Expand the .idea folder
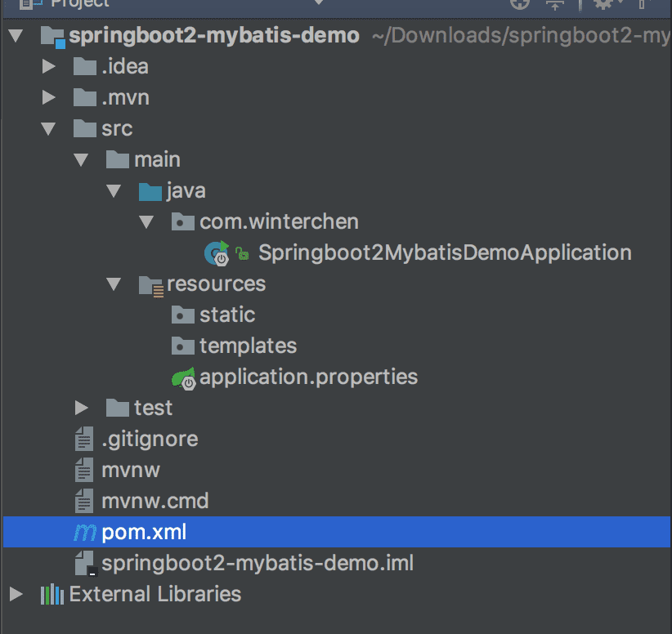The image size is (672, 634). (48, 67)
